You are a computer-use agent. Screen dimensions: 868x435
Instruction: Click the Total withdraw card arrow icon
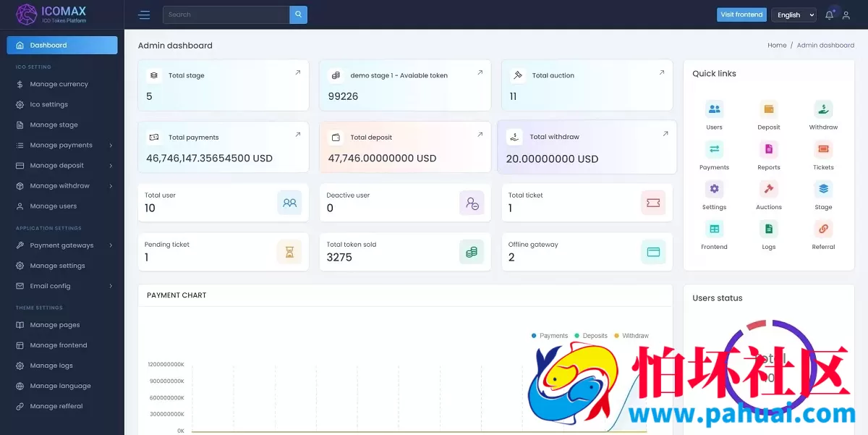point(665,134)
